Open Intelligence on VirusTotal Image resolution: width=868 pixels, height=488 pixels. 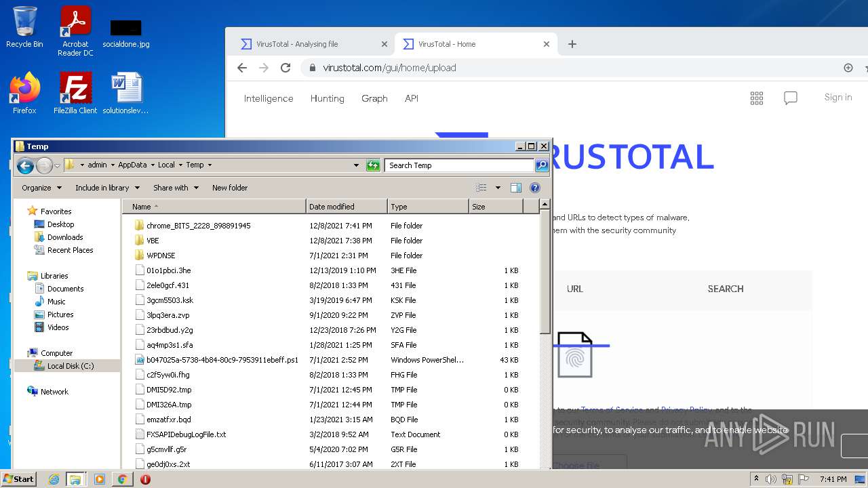pos(269,98)
